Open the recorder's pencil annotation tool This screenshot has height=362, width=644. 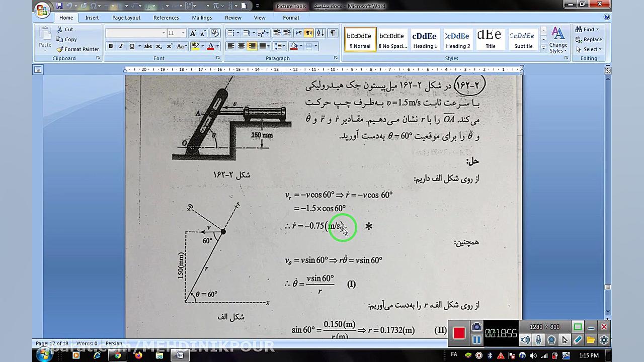[x=578, y=340]
